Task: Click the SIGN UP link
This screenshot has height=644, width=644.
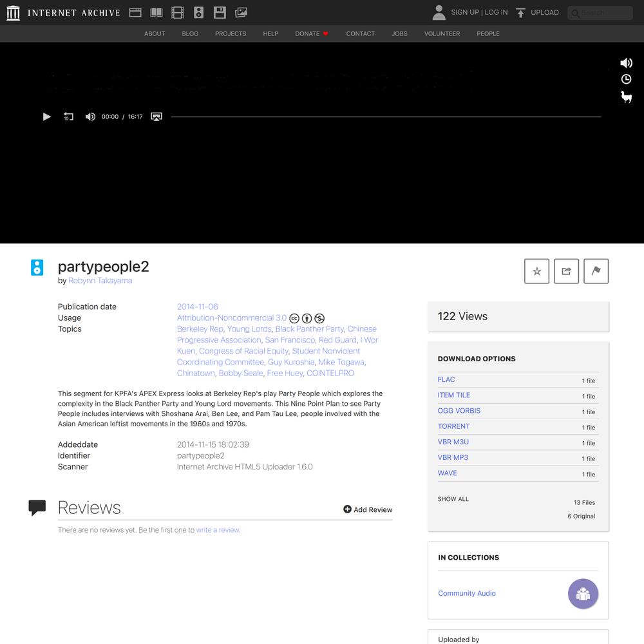Action: pyautogui.click(x=465, y=12)
